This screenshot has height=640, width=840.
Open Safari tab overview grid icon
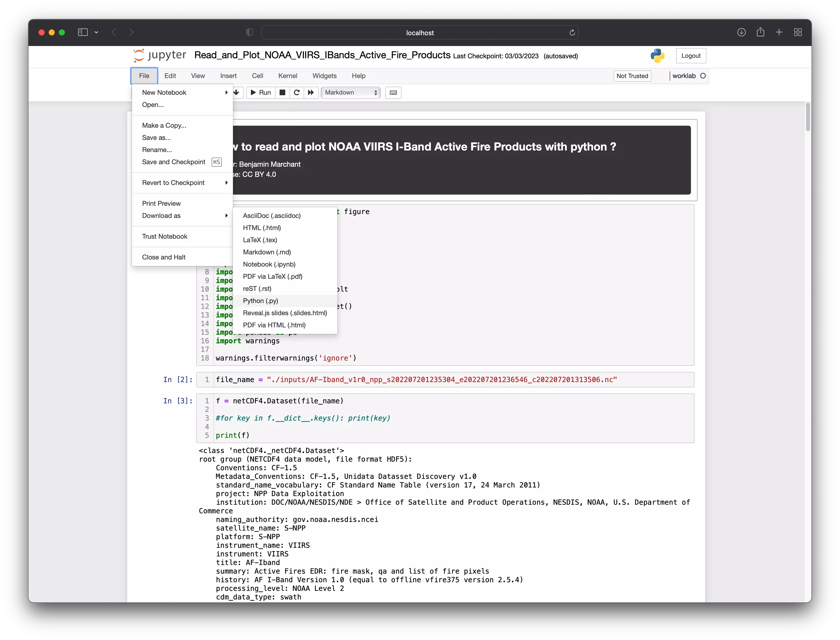(798, 32)
